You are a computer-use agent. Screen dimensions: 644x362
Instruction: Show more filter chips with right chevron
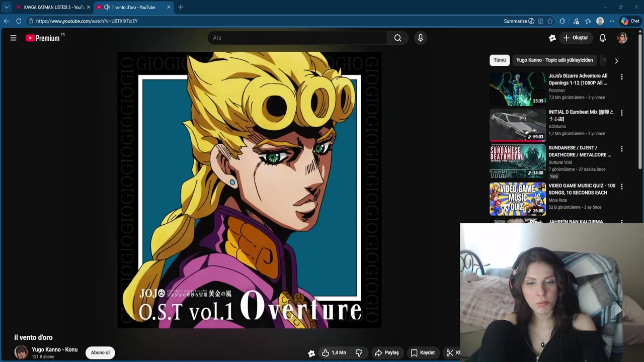616,61
